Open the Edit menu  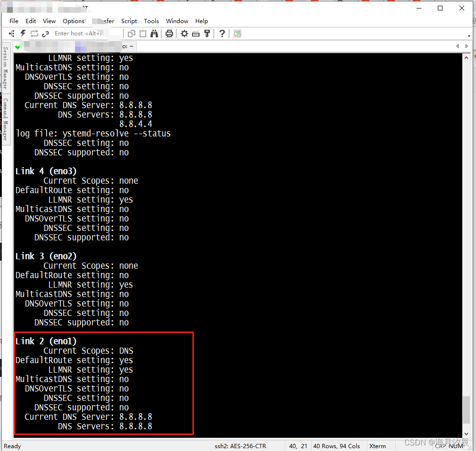pos(31,21)
